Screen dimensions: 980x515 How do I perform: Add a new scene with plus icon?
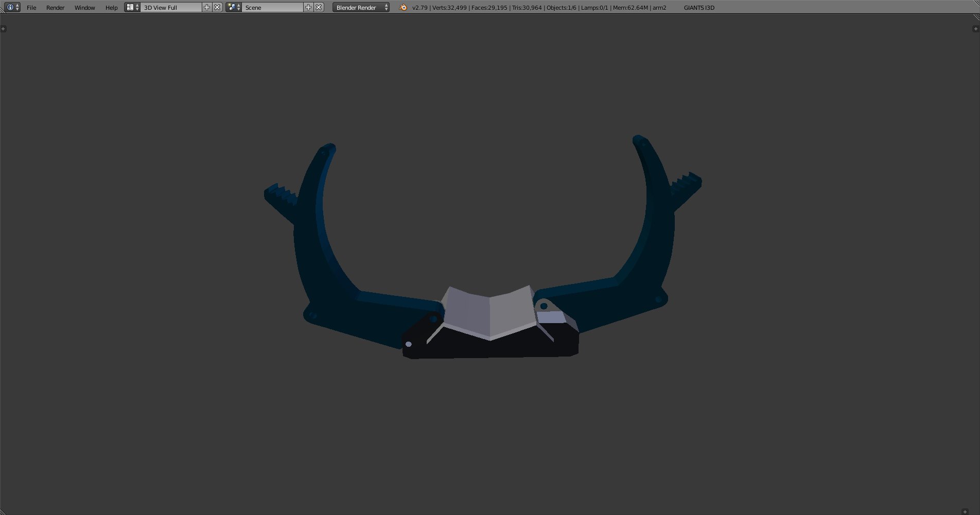pyautogui.click(x=308, y=7)
